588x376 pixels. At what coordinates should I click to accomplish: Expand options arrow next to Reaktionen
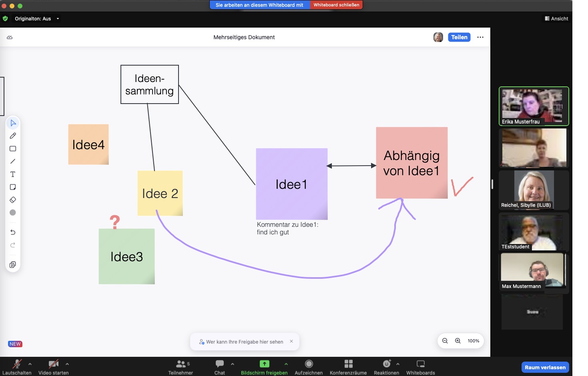point(397,364)
